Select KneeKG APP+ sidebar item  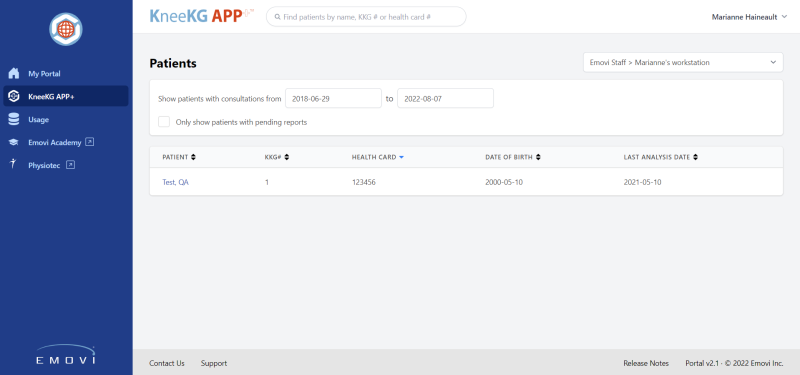pos(66,96)
